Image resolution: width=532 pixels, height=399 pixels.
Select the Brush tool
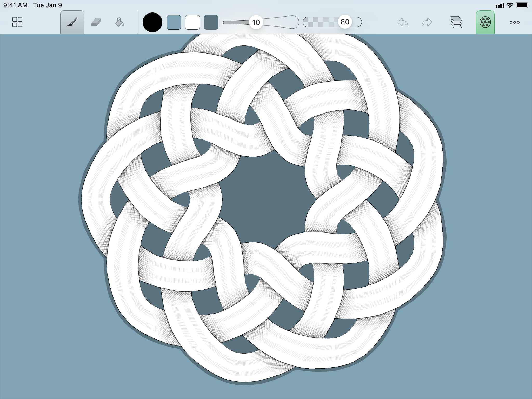[x=72, y=22]
